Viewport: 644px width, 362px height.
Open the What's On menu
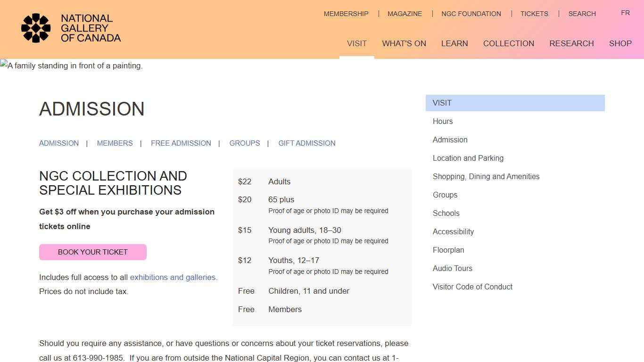pyautogui.click(x=404, y=43)
